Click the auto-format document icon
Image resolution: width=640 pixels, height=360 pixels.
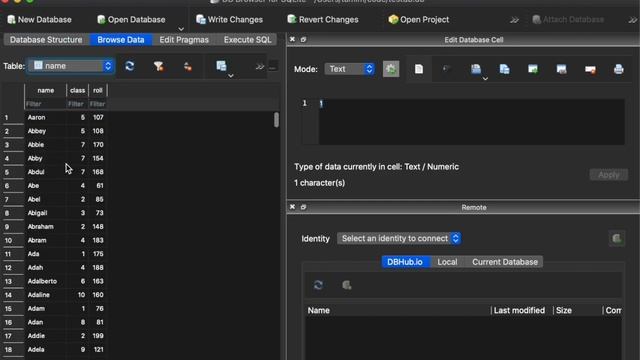pos(419,69)
